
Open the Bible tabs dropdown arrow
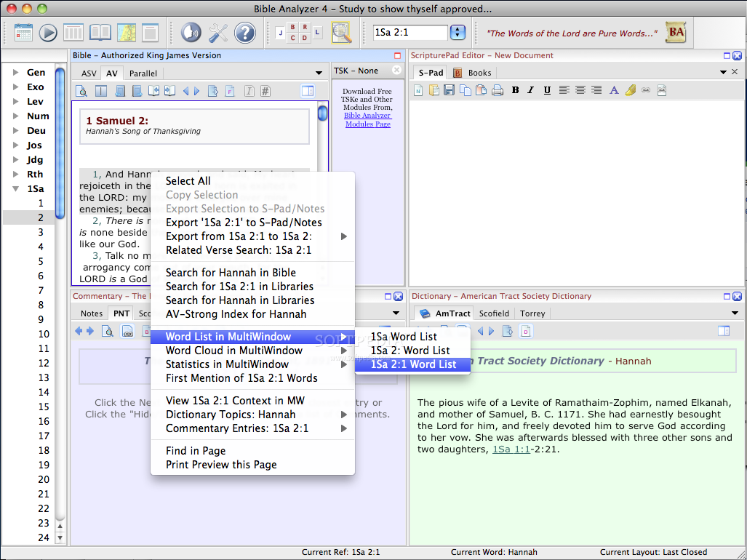[319, 73]
